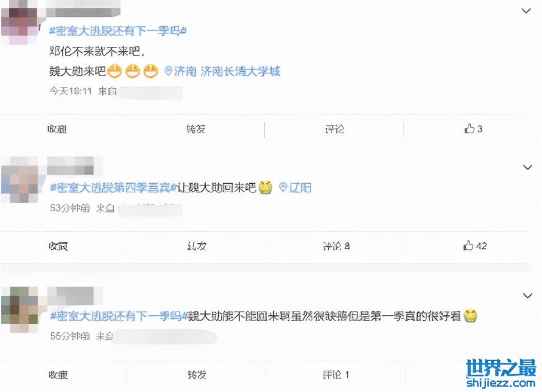This screenshot has height=392, width=542.
Task: Click 转发 under the third post
Action: (197, 375)
